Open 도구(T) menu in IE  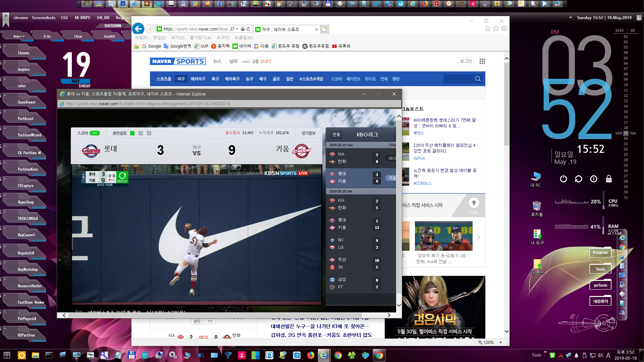(223, 38)
